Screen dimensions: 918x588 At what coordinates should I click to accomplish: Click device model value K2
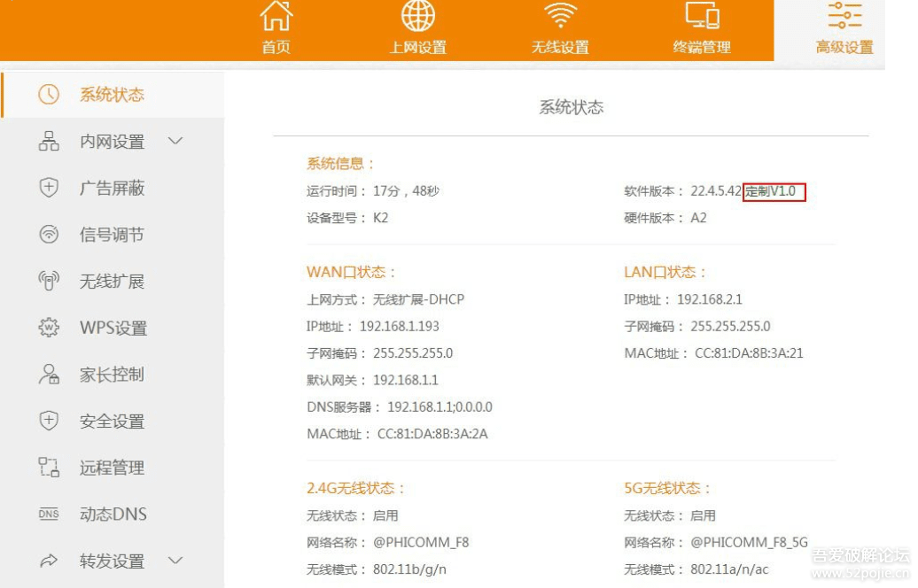pyautogui.click(x=380, y=218)
